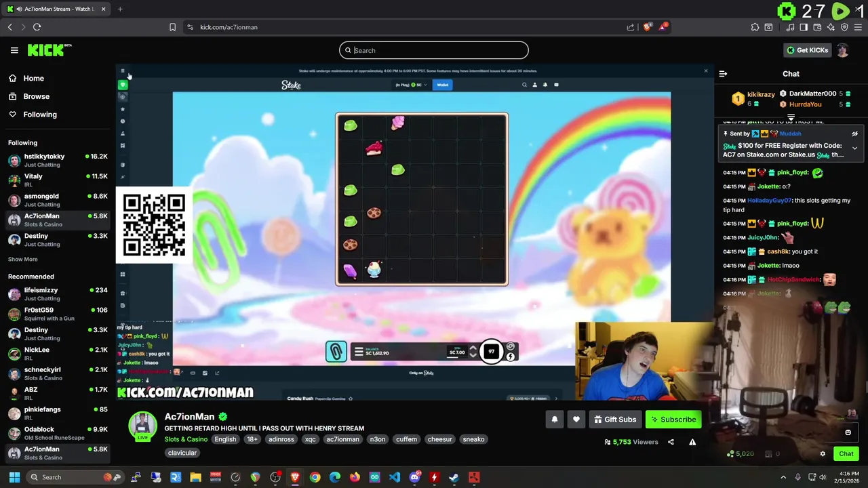
Task: Select the English tag
Action: pos(225,439)
